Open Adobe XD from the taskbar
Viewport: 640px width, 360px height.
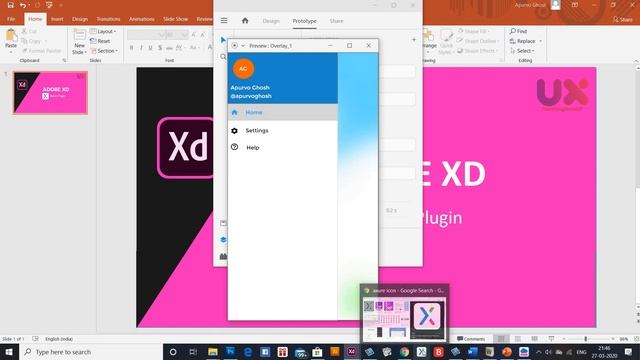point(351,351)
